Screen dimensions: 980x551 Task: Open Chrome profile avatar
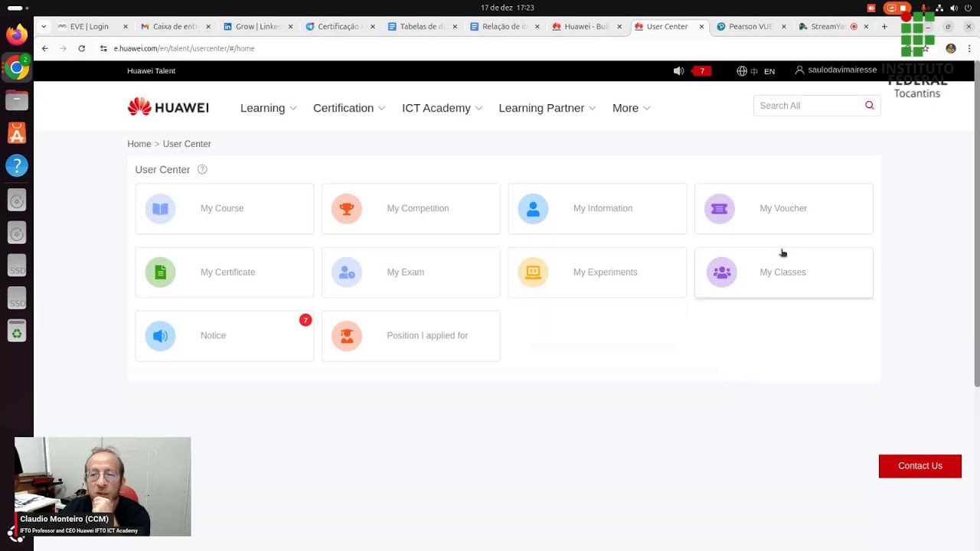pos(951,48)
